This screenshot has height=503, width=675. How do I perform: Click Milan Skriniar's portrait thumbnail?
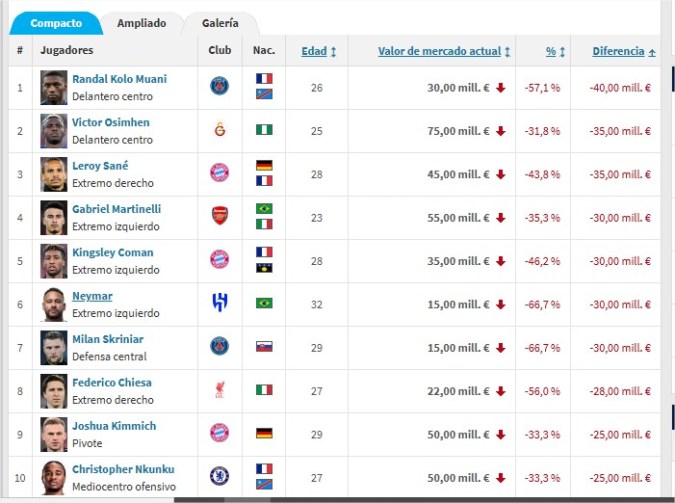pyautogui.click(x=53, y=347)
